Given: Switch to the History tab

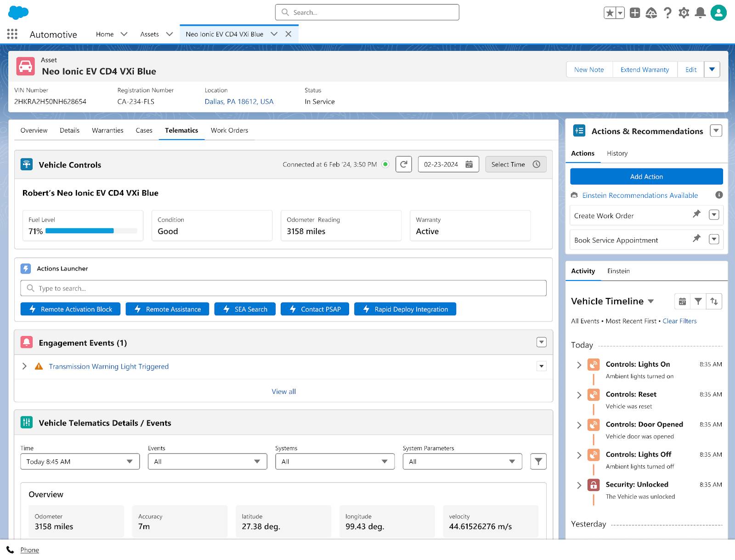Looking at the screenshot, I should coord(617,153).
